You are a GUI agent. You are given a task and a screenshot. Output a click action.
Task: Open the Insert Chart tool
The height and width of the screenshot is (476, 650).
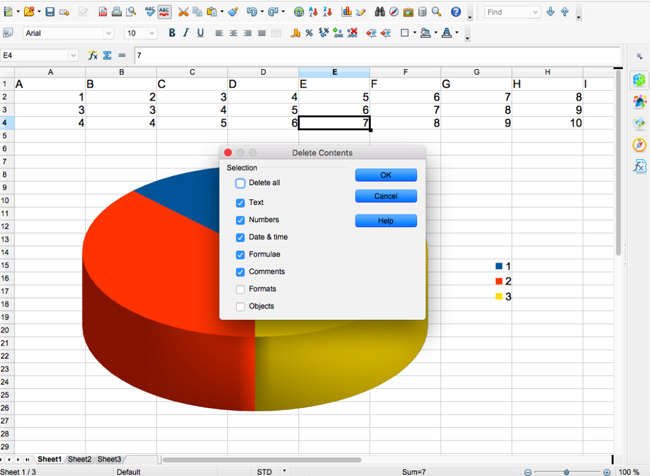tap(346, 12)
